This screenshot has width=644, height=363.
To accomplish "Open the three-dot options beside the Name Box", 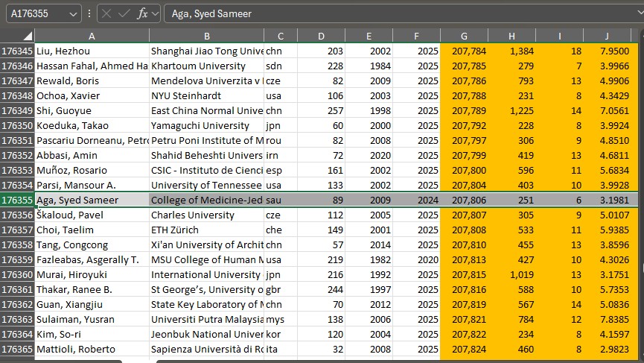I will click(89, 13).
